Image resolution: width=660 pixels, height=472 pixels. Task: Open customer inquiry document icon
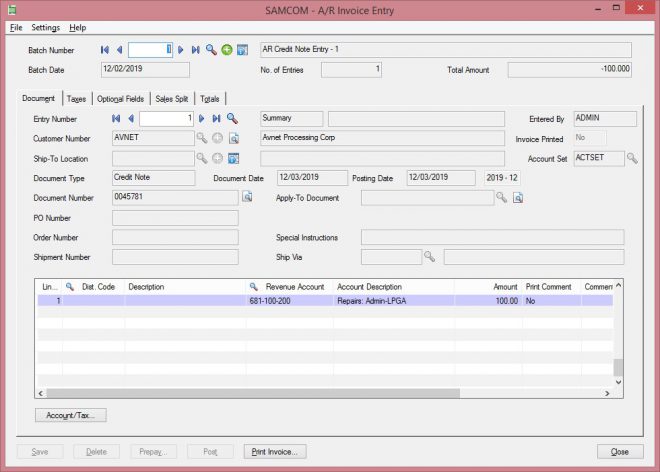click(234, 138)
